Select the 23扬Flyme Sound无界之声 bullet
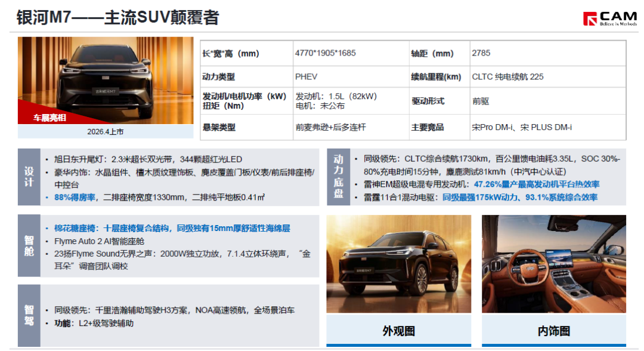Screen dimensions: 644x351 (x=182, y=260)
